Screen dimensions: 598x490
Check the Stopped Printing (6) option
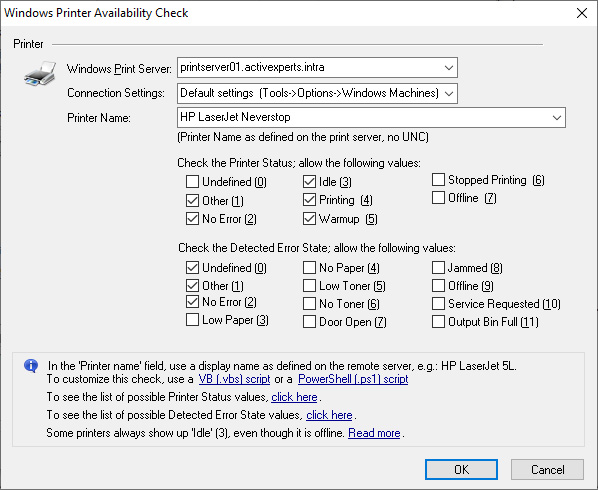click(438, 179)
